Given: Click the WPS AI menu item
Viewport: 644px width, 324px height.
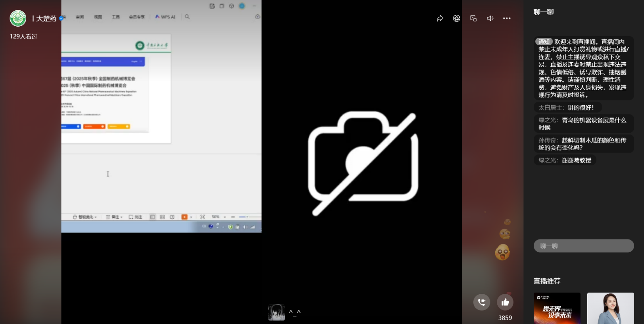Looking at the screenshot, I should (165, 17).
